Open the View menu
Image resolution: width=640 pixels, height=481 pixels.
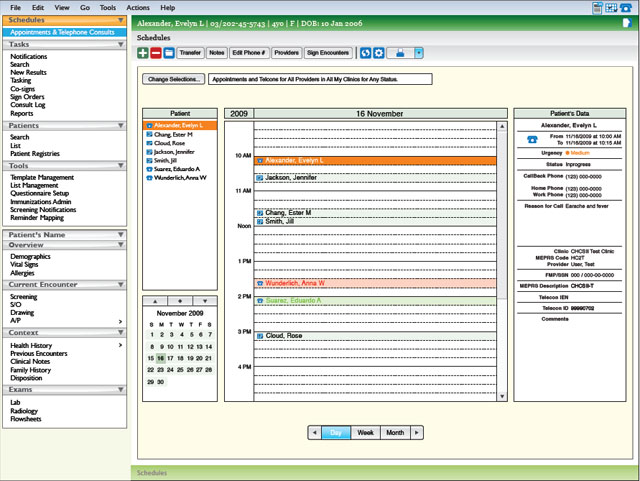point(62,7)
